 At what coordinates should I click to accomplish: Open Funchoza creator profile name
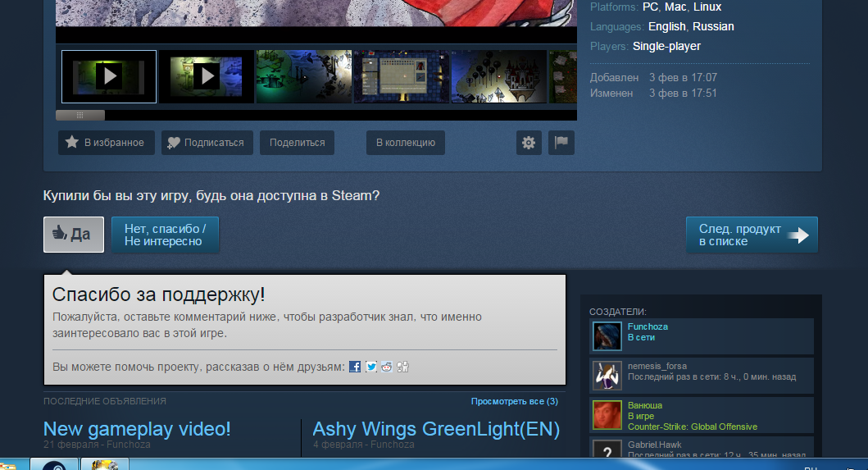[x=648, y=326]
